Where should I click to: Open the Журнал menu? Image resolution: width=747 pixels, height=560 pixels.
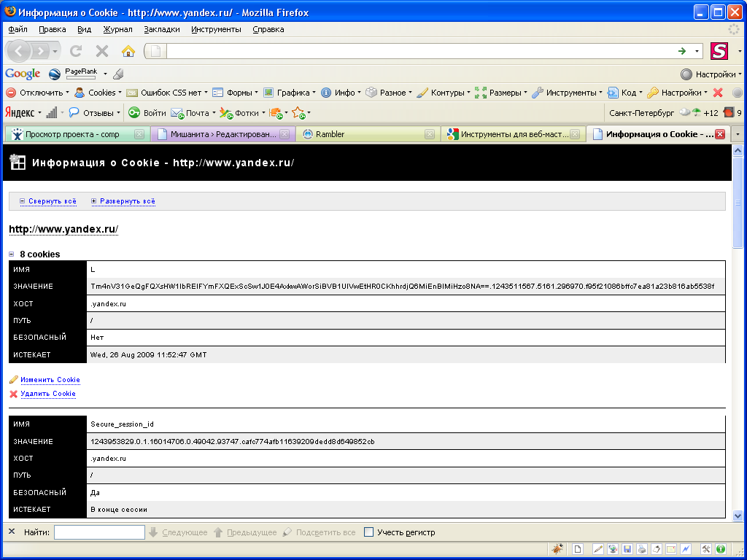pos(117,29)
